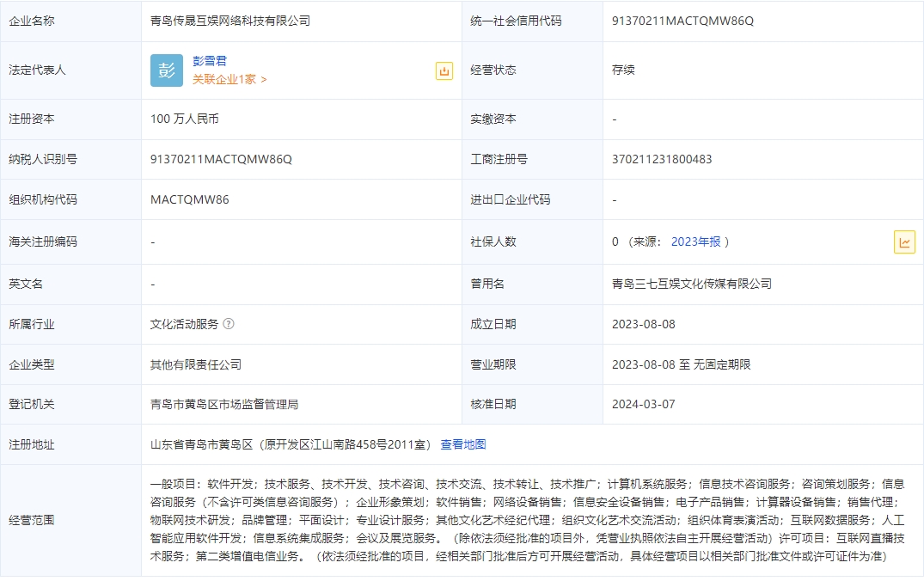Click the approval date 2024-03-07
Image resolution: width=924 pixels, height=581 pixels.
(x=644, y=404)
